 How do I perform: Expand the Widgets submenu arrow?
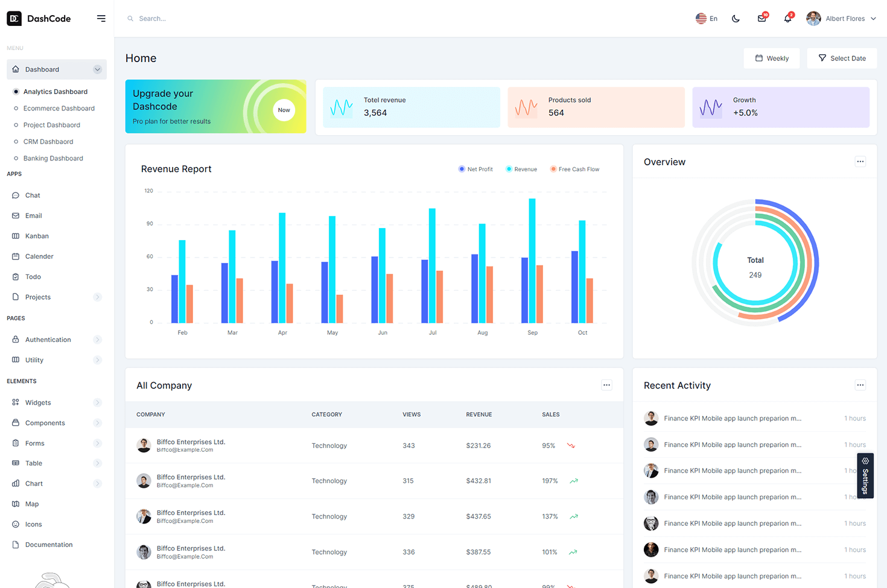point(97,402)
